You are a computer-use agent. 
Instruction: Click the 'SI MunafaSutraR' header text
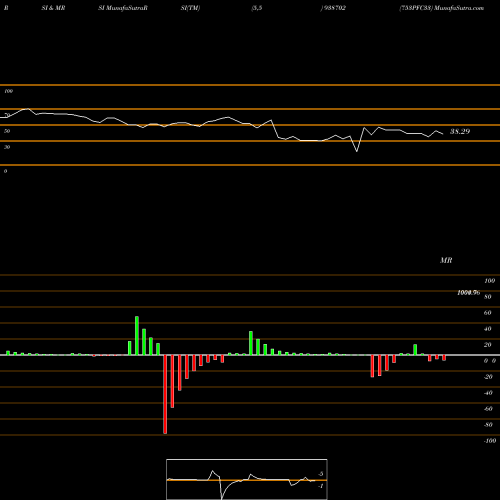click(x=123, y=8)
